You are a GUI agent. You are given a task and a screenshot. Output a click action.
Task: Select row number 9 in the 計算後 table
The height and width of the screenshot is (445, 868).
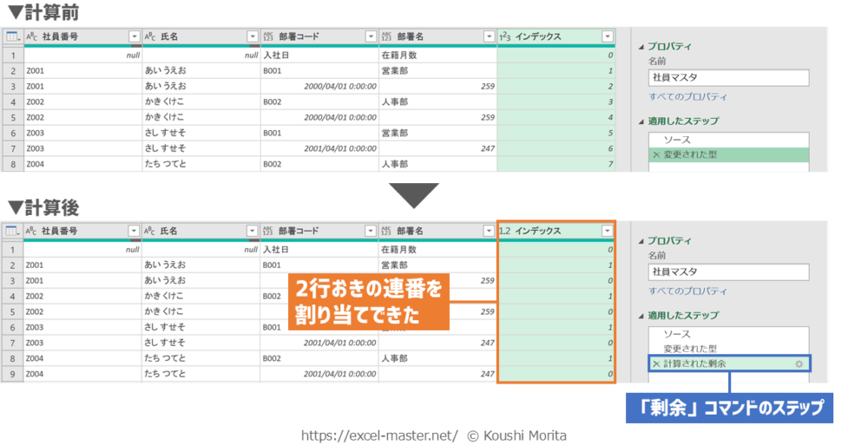[12, 375]
